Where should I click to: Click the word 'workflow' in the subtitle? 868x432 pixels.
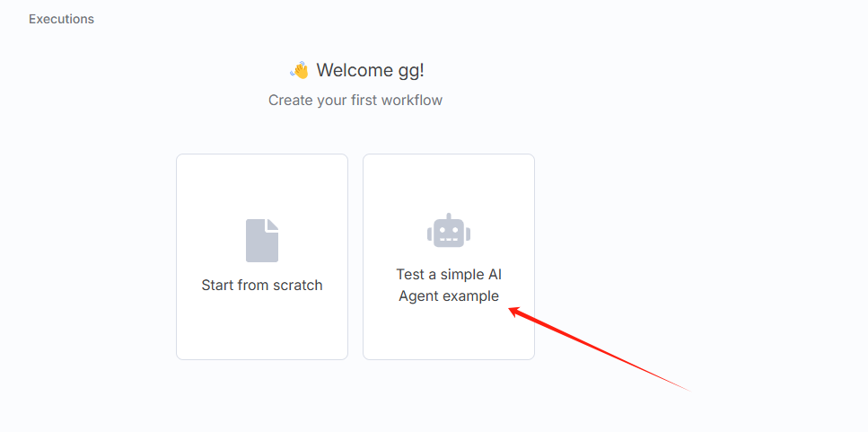tap(412, 101)
